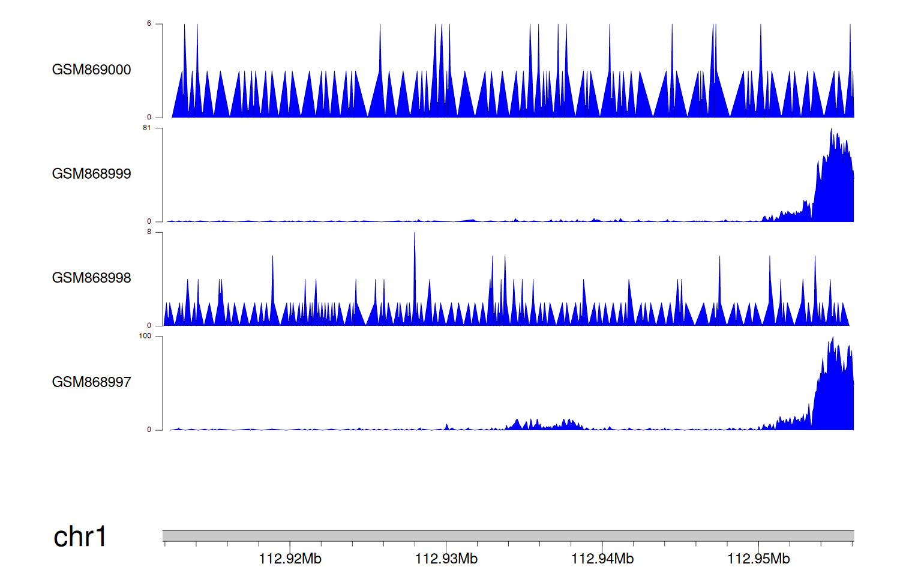Select the 112.93Mb position marker
The width and height of the screenshot is (900, 588).
(446, 559)
